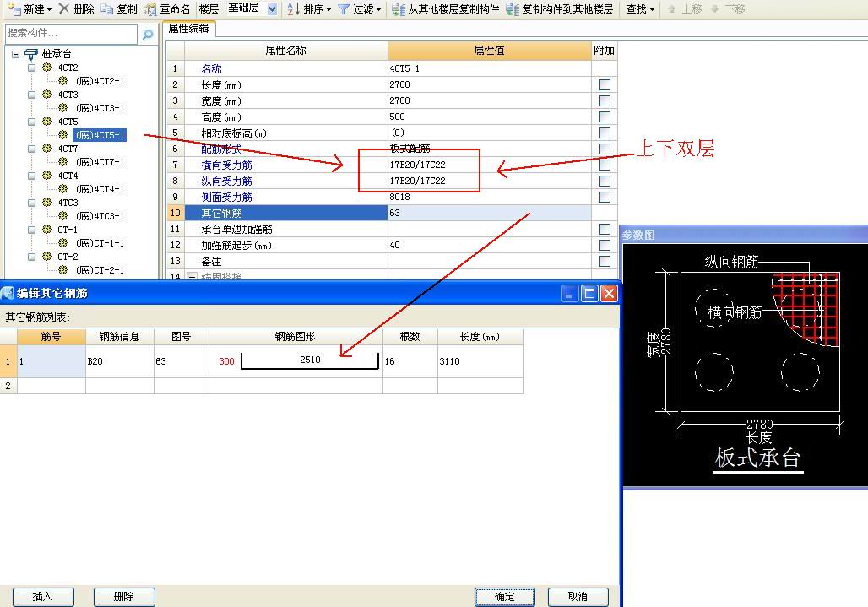
Task: Click the gear icon beside (底)4CT7-1
Action: tap(63, 162)
